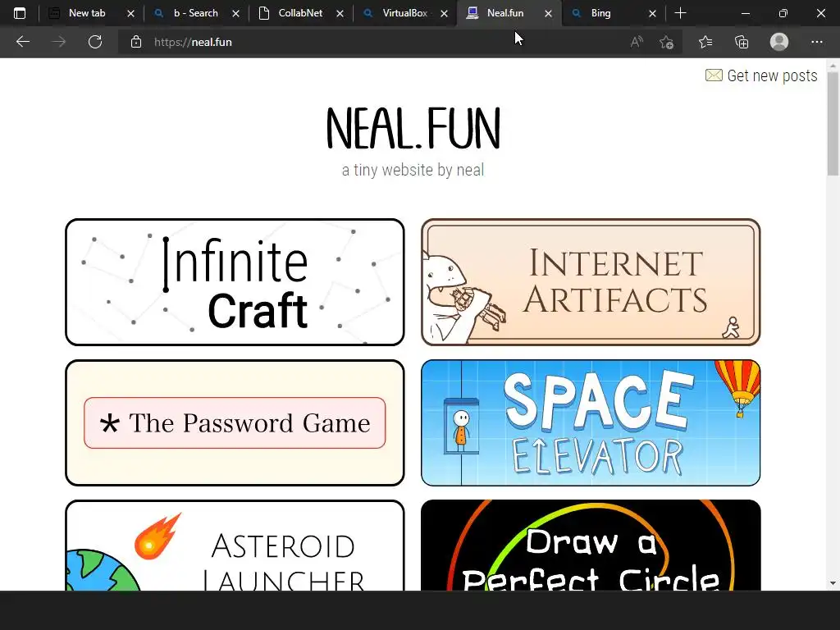840x630 pixels.
Task: Open the Asteroid Launcher card
Action: coord(235,546)
